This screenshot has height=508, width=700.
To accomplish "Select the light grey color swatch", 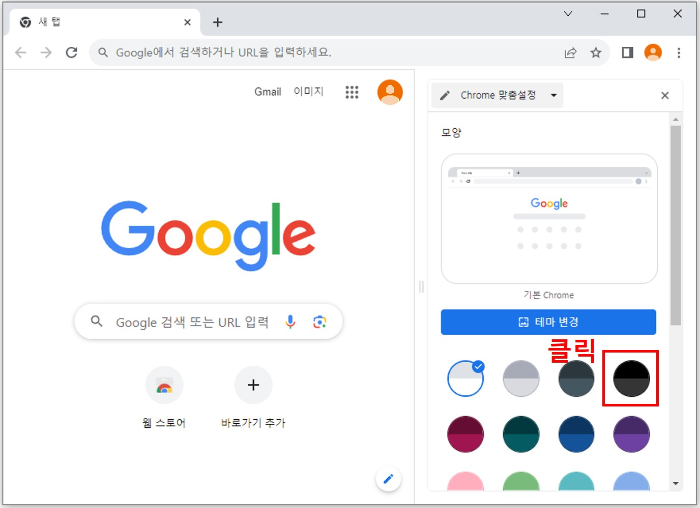I will tap(521, 379).
